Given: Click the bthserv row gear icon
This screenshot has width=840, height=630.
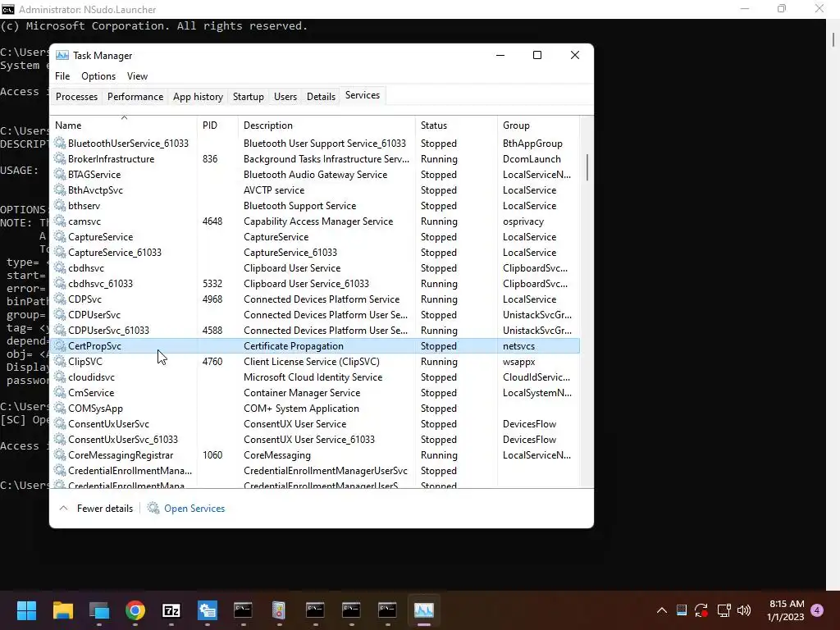Looking at the screenshot, I should coord(60,205).
